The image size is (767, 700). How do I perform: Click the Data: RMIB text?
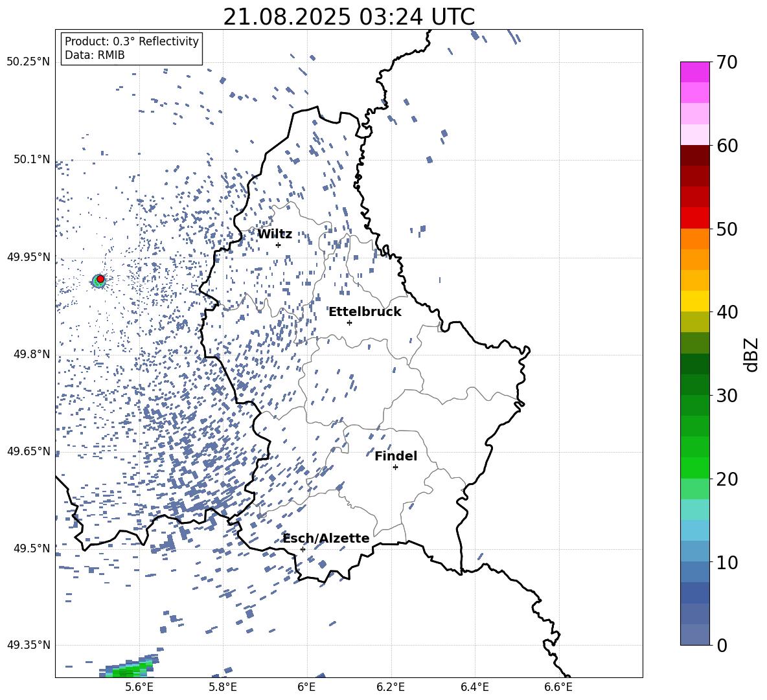[x=95, y=55]
